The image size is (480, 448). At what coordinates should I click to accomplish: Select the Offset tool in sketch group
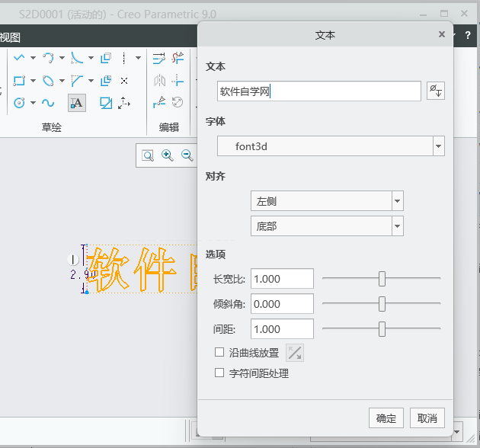[106, 58]
